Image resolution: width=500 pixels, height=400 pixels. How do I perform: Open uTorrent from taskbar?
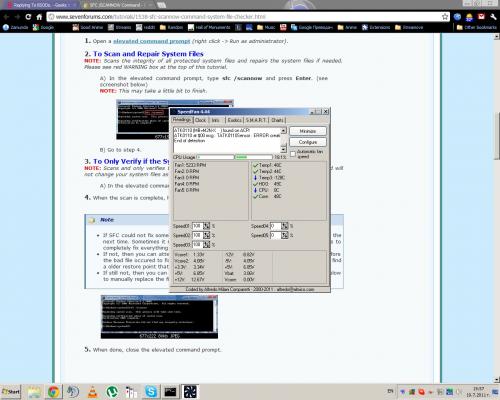[112, 392]
